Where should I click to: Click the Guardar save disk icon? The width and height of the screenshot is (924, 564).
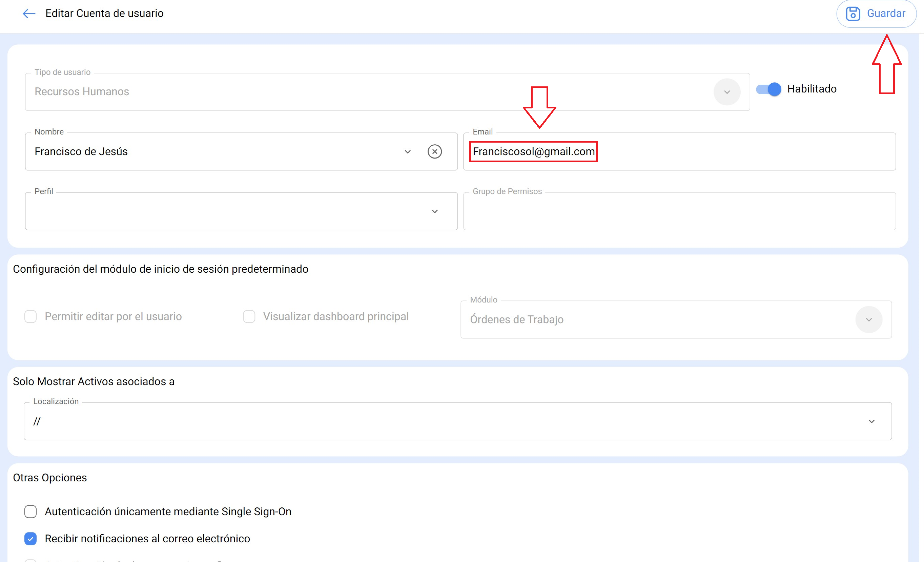(853, 14)
